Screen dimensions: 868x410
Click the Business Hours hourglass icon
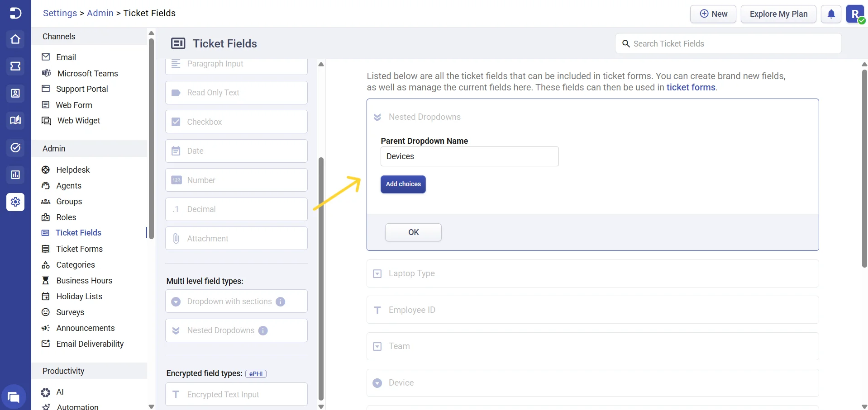click(x=46, y=280)
